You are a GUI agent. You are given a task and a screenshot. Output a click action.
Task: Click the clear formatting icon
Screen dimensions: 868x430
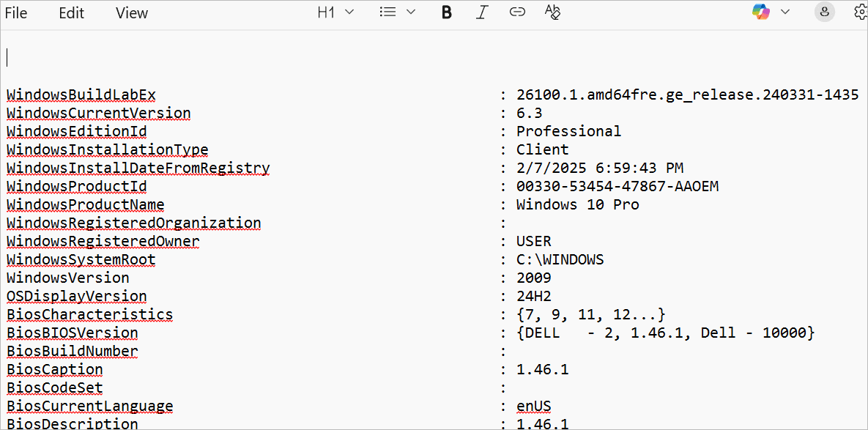click(552, 12)
